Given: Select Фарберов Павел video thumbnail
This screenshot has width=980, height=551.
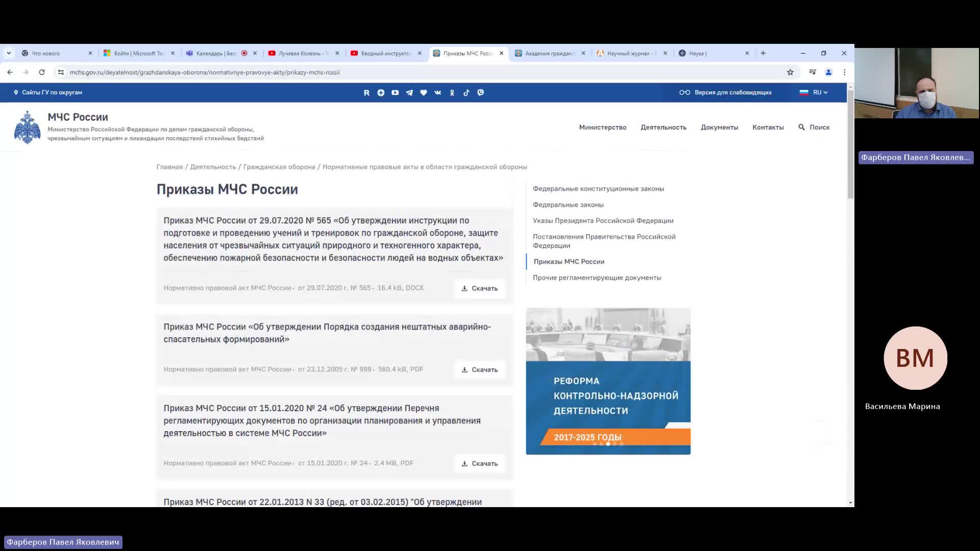Looking at the screenshot, I should click(917, 83).
